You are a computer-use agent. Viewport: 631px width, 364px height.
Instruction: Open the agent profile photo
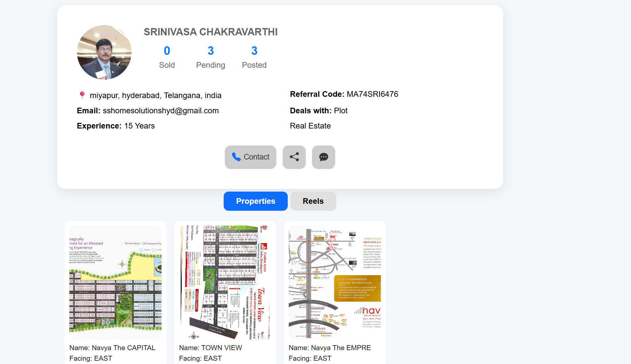pos(104,52)
